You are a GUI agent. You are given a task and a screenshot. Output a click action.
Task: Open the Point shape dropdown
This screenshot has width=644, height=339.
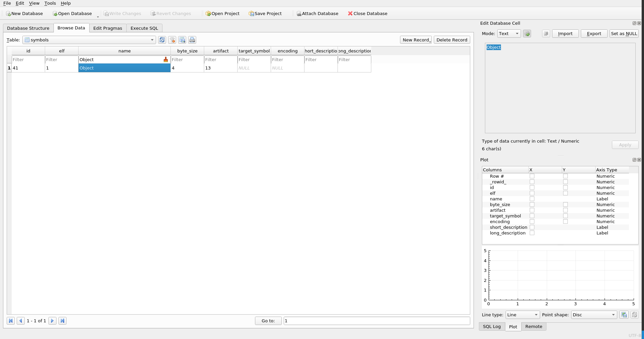(594, 315)
